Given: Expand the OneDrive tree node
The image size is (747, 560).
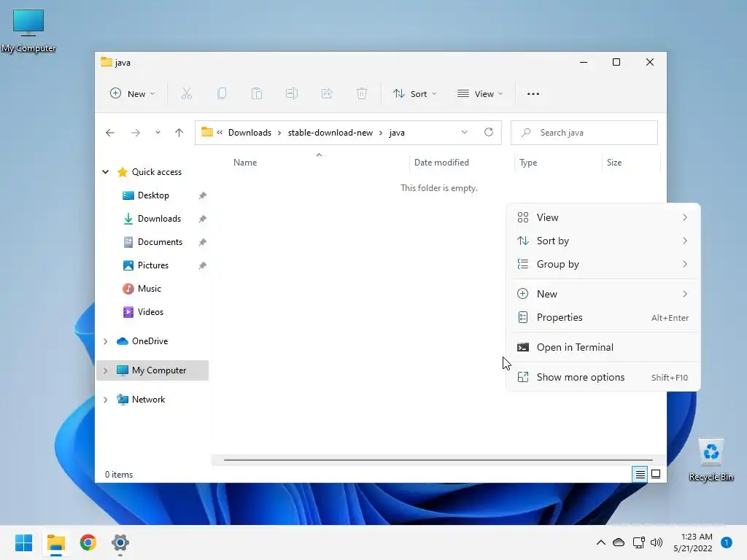Looking at the screenshot, I should [x=106, y=341].
